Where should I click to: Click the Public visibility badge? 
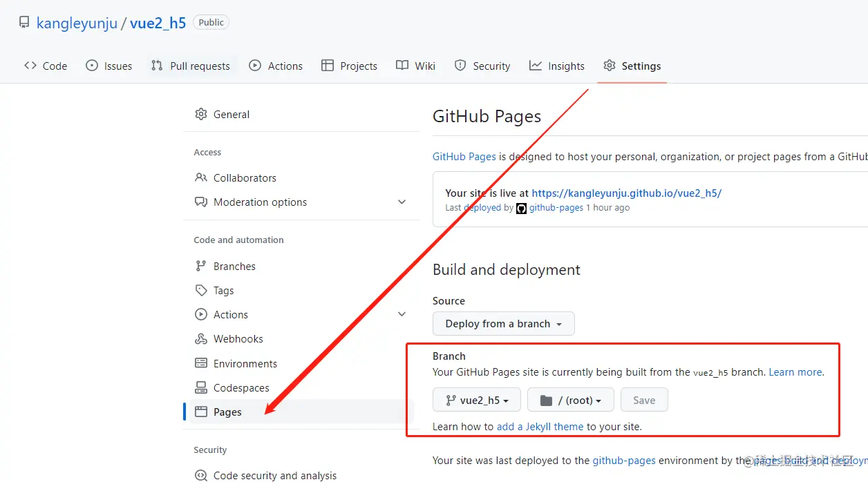coord(211,22)
